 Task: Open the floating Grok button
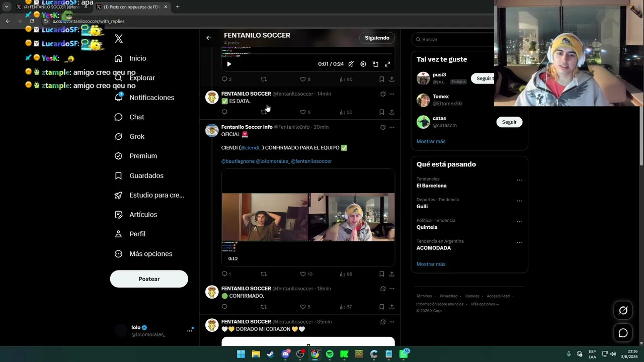coord(623,311)
